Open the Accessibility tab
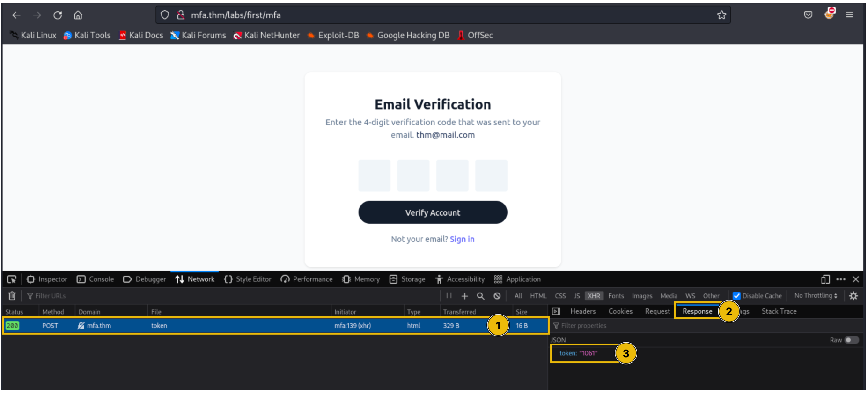The width and height of the screenshot is (868, 395). (x=460, y=279)
